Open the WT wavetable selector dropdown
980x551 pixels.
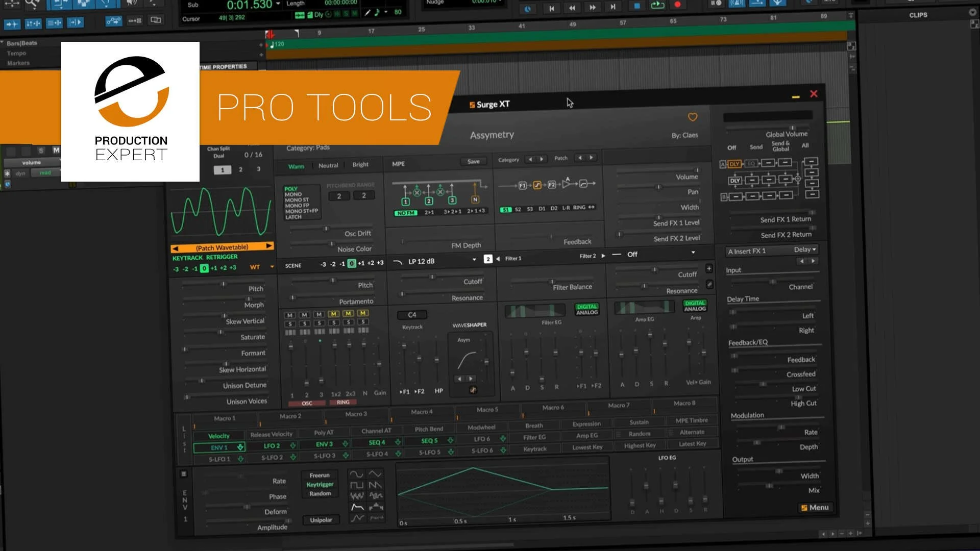click(260, 267)
